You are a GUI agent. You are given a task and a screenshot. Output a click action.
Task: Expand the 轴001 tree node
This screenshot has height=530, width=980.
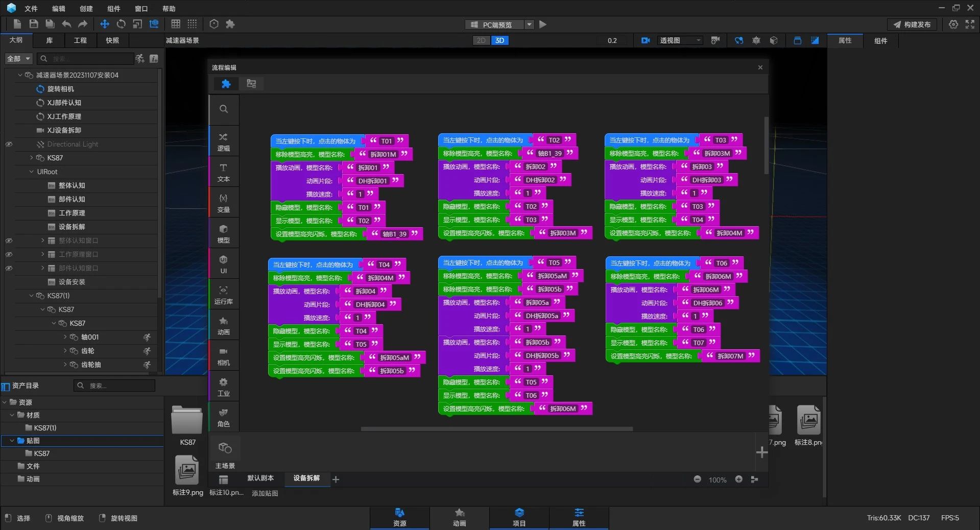click(x=65, y=337)
